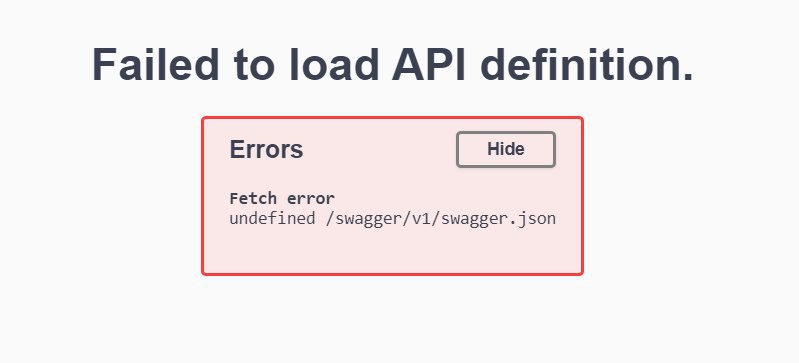The height and width of the screenshot is (363, 799).
Task: Click the word 'load' in the heading
Action: point(334,64)
